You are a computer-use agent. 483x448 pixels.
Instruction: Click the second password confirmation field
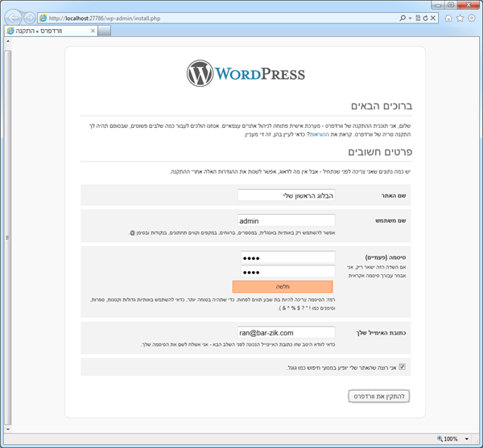287,271
